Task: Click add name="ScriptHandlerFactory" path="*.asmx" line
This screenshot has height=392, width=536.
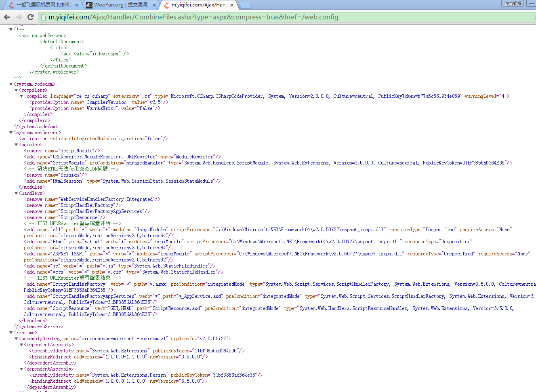Action: (x=280, y=287)
